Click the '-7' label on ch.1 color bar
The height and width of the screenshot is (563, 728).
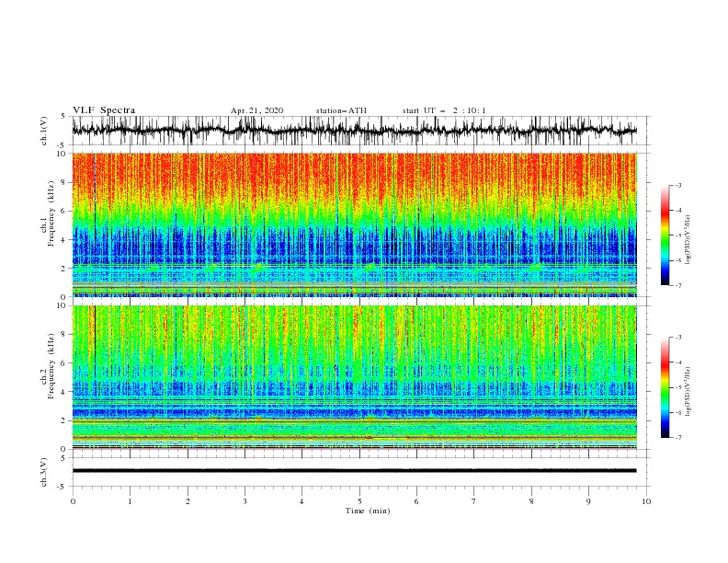[x=677, y=285]
